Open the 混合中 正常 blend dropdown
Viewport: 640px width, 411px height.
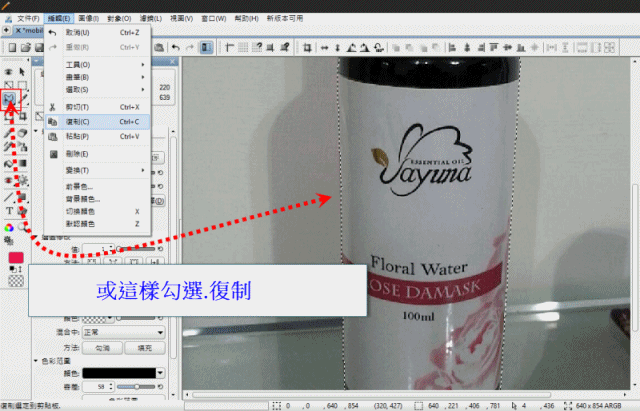point(124,333)
